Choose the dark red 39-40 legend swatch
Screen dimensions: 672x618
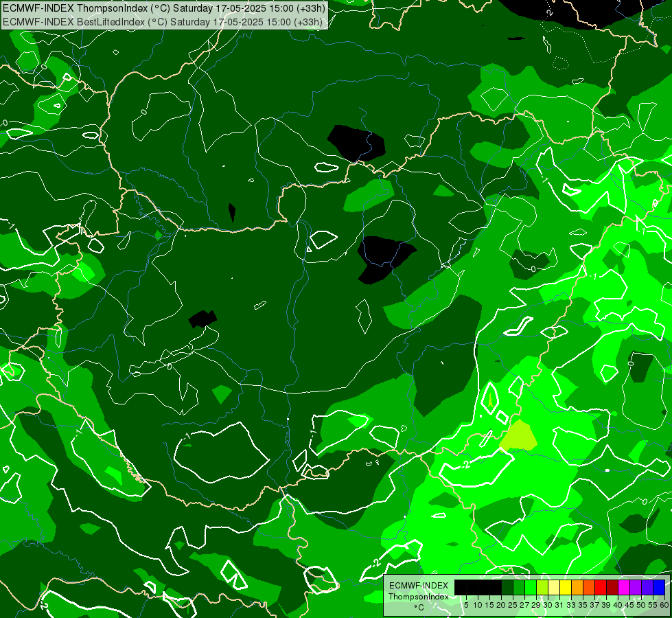(612, 587)
